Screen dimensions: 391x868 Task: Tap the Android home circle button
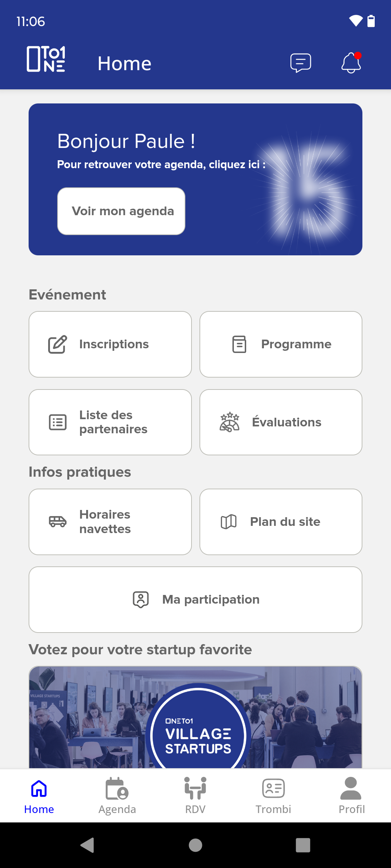pyautogui.click(x=195, y=845)
